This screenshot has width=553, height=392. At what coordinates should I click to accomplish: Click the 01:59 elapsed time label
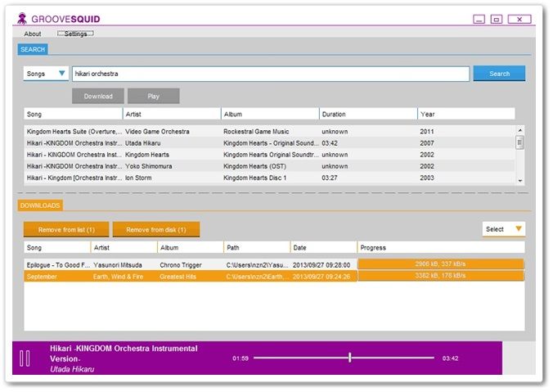[x=241, y=358]
